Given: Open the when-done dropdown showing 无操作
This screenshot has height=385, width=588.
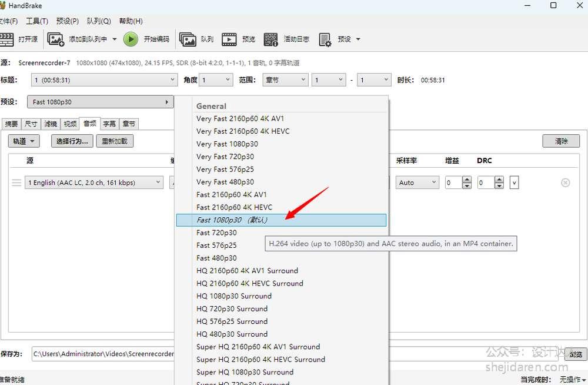Looking at the screenshot, I should click(572, 379).
